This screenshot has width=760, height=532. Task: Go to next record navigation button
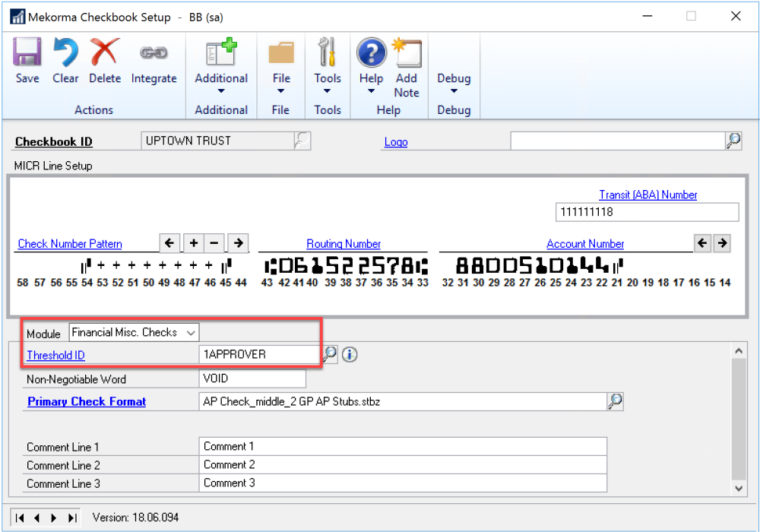click(x=54, y=518)
